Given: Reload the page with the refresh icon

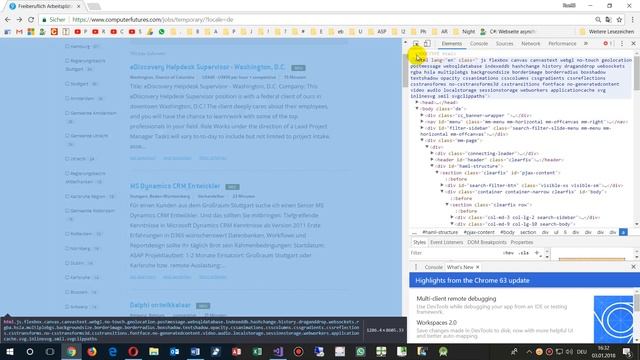Looking at the screenshot, I should (31, 20).
